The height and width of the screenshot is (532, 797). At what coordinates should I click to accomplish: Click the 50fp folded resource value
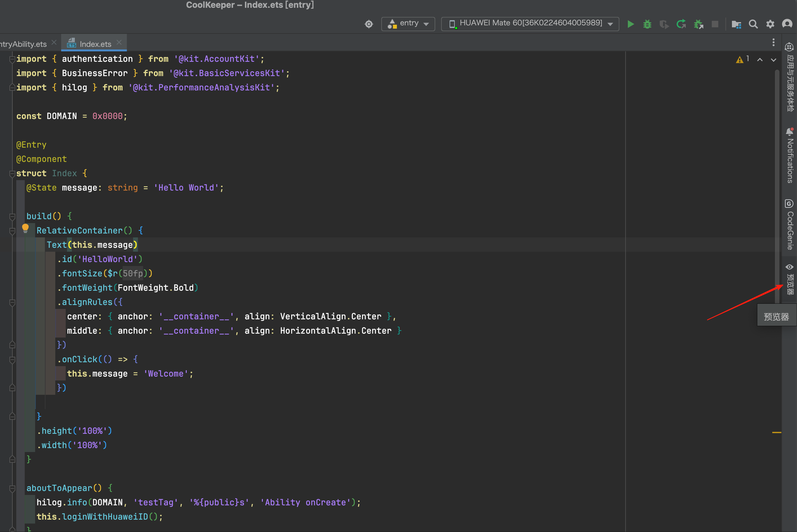(133, 273)
